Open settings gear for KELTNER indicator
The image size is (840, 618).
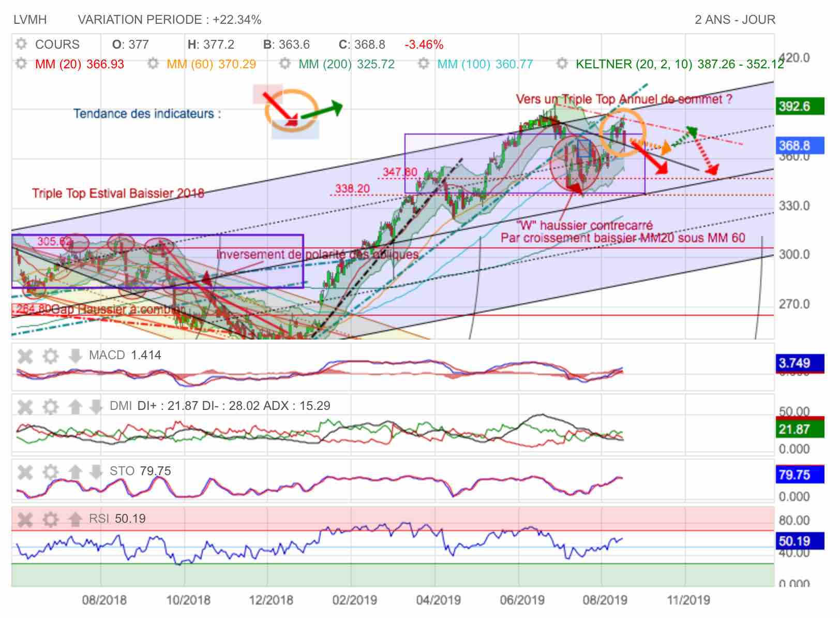(x=562, y=64)
